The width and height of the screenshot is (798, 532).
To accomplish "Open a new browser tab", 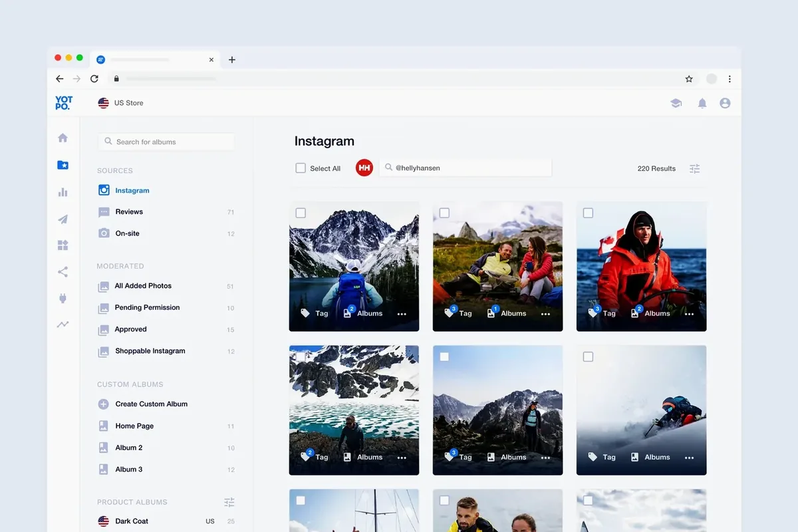I will pyautogui.click(x=232, y=59).
